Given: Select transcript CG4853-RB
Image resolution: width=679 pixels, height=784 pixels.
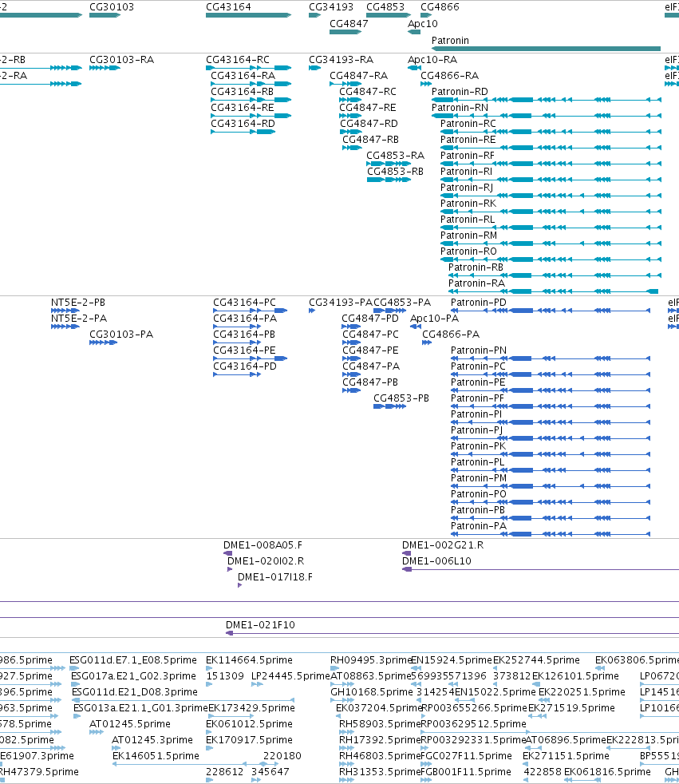Looking at the screenshot, I should [395, 172].
